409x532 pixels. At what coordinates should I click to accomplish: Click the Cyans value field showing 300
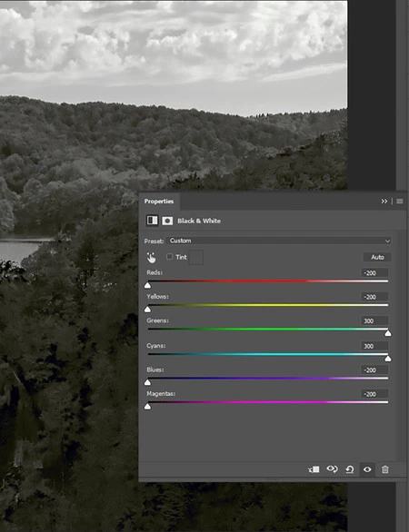pyautogui.click(x=374, y=346)
